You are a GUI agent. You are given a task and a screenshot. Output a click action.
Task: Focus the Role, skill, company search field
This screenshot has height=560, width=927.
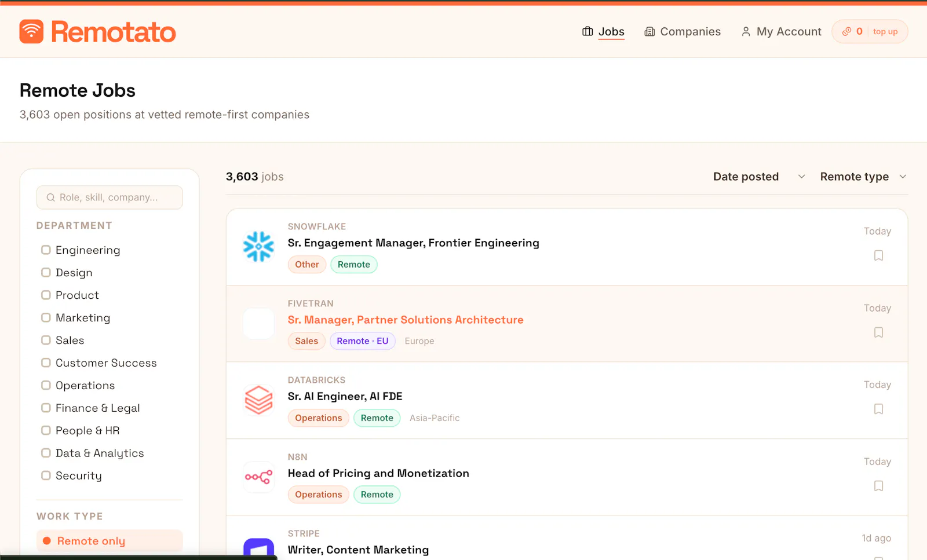tap(110, 197)
